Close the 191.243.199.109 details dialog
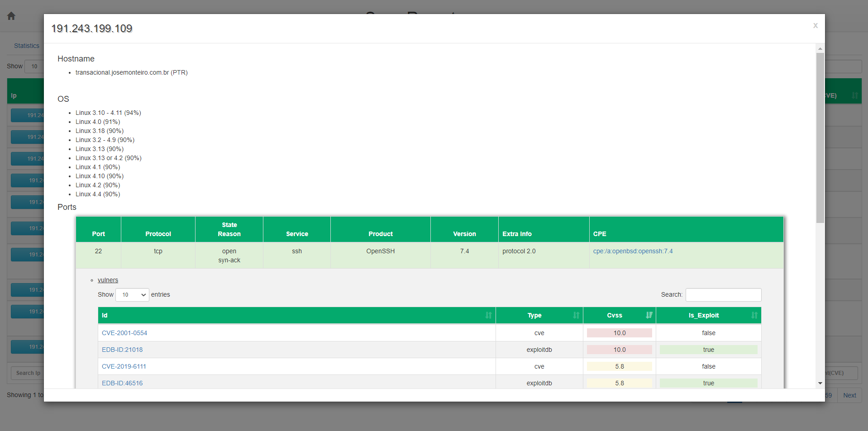Viewport: 868px width, 431px height. tap(815, 25)
